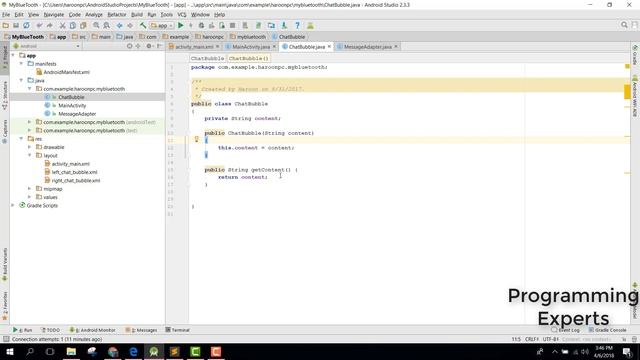Open File Explorer from the taskbar

pos(71,351)
